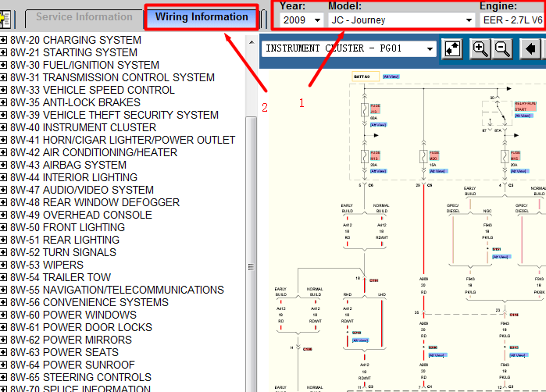The image size is (546, 392).
Task: Click the S151 splice label
Action: 497,249
